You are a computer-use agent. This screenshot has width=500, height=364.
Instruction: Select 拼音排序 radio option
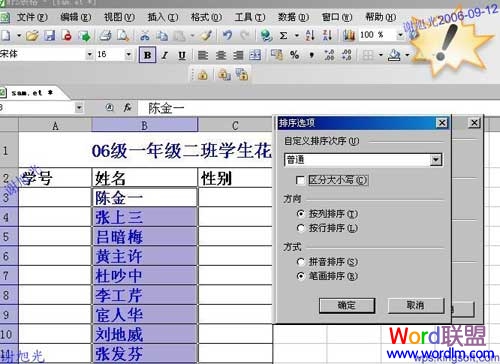tap(301, 262)
